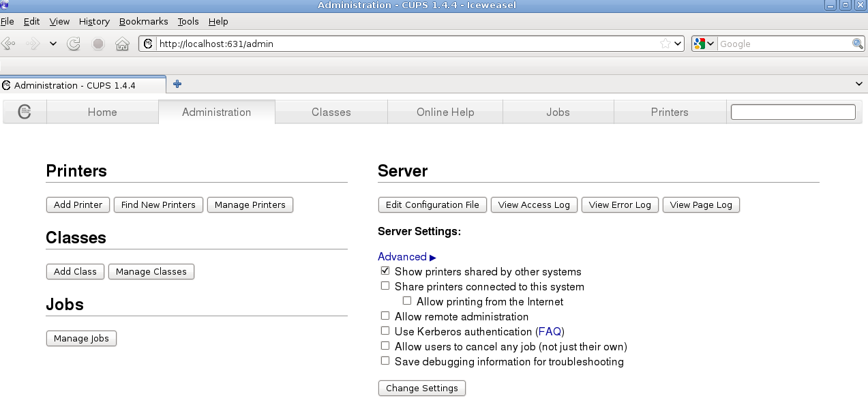Screen dimensions: 868x411
Task: Uncheck Show printers shared by other systems
Action: click(x=385, y=271)
